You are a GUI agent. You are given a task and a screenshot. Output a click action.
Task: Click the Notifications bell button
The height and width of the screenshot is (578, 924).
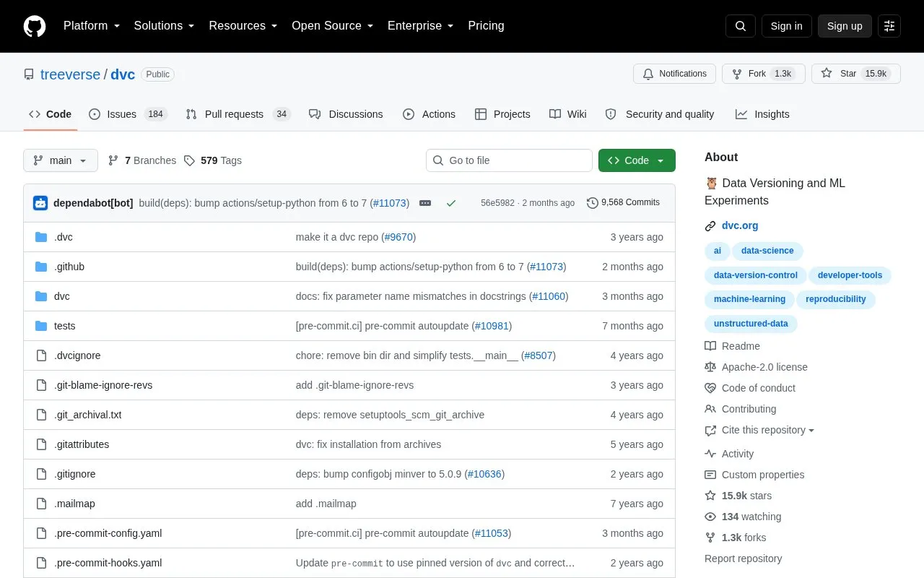[x=674, y=74]
